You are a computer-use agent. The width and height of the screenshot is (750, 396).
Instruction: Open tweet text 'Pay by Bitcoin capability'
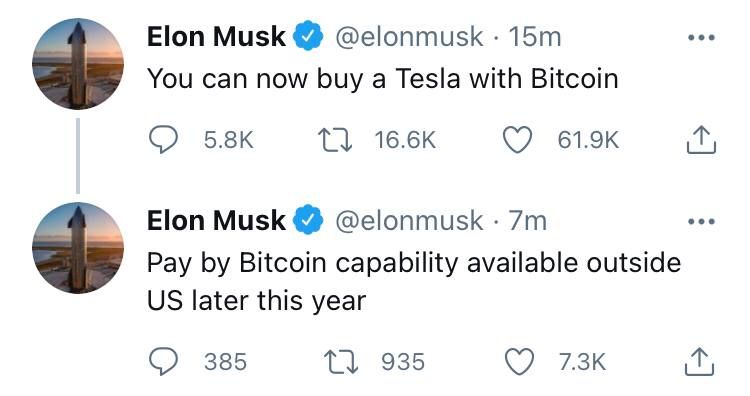[414, 282]
